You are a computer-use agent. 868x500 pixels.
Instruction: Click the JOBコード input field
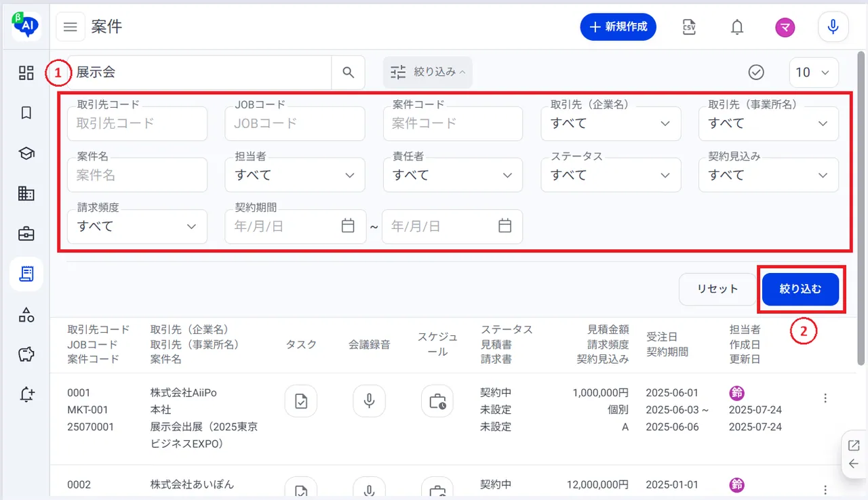(x=295, y=123)
